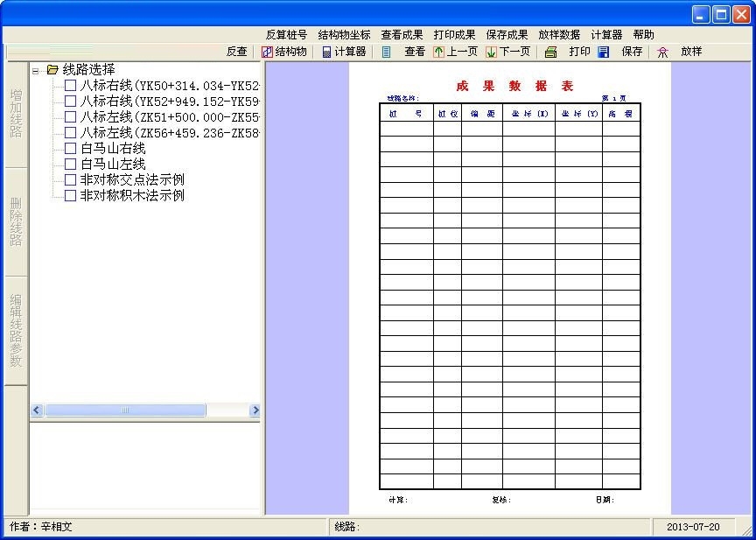Open the 反算桩号 menu
This screenshot has width=756, height=540.
coord(286,35)
